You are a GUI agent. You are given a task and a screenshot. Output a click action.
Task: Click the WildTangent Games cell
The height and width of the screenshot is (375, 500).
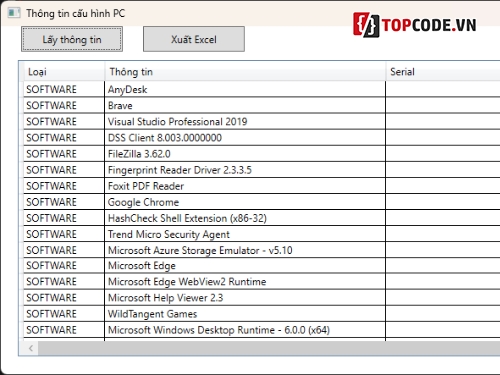245,314
